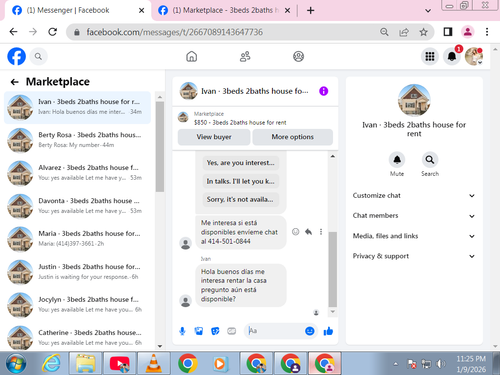Viewport: 500px width, 375px height.
Task: Expand the Chat members section
Action: [414, 216]
